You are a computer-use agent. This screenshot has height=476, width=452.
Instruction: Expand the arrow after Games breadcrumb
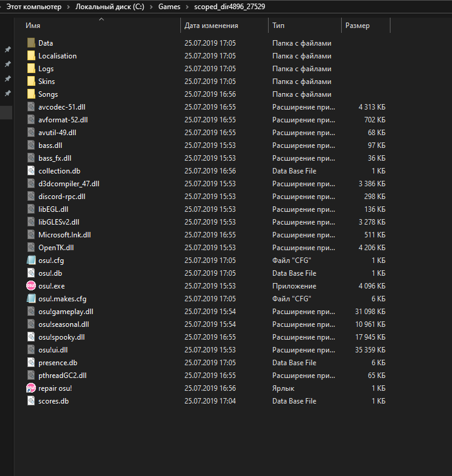pos(188,7)
